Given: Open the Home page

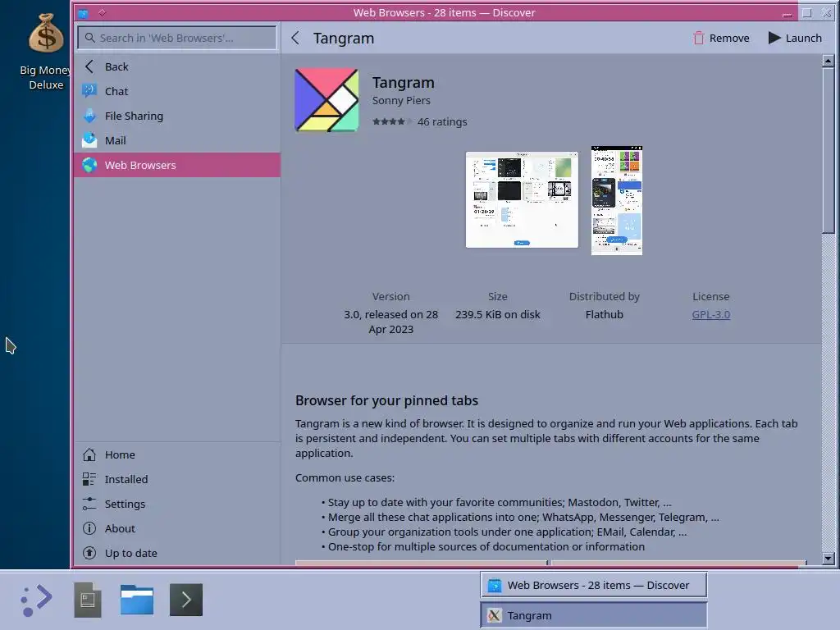Looking at the screenshot, I should pos(177,454).
